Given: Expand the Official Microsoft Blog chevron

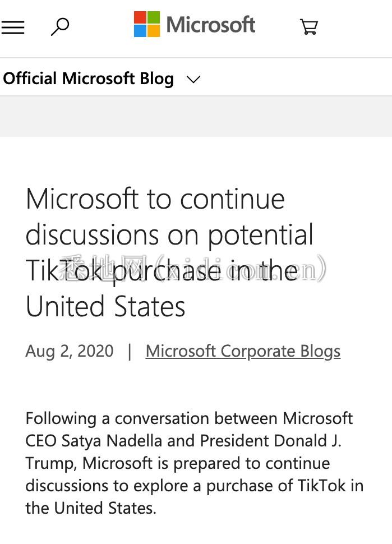Looking at the screenshot, I should coord(193,80).
